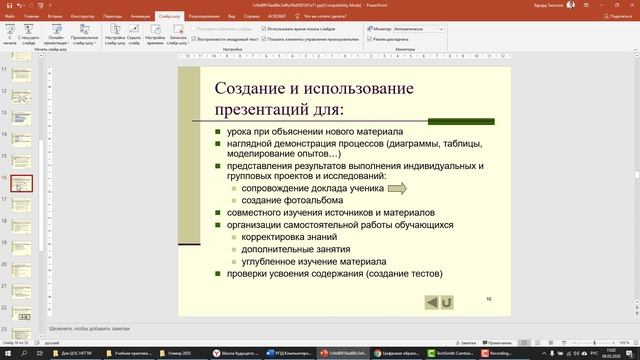Start slideshow from beginning (С начала)

(10, 34)
